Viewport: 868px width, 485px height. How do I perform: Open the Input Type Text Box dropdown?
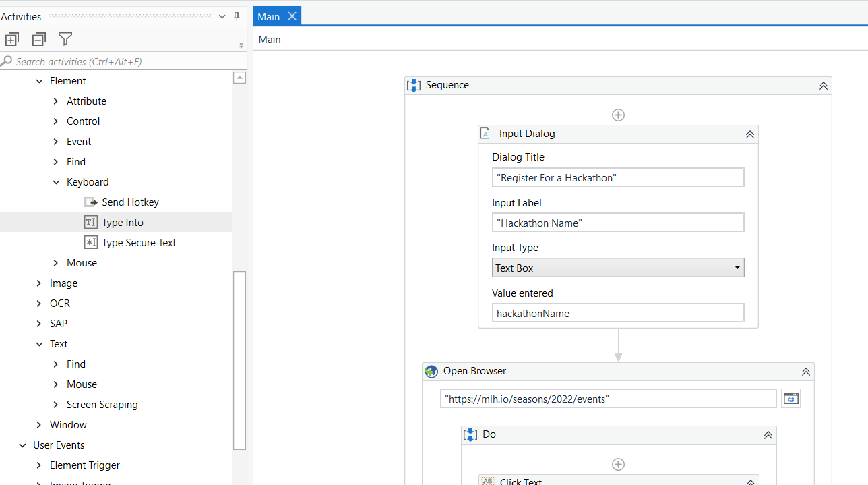618,268
